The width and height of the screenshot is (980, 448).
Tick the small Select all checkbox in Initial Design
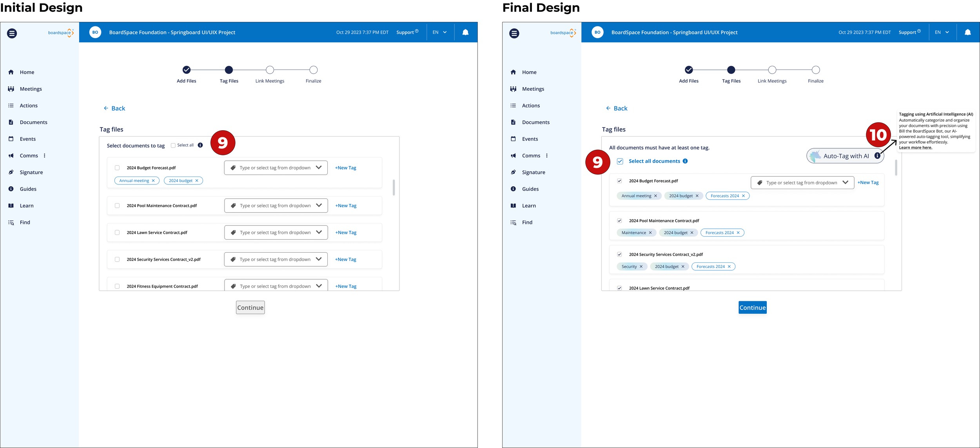point(173,146)
